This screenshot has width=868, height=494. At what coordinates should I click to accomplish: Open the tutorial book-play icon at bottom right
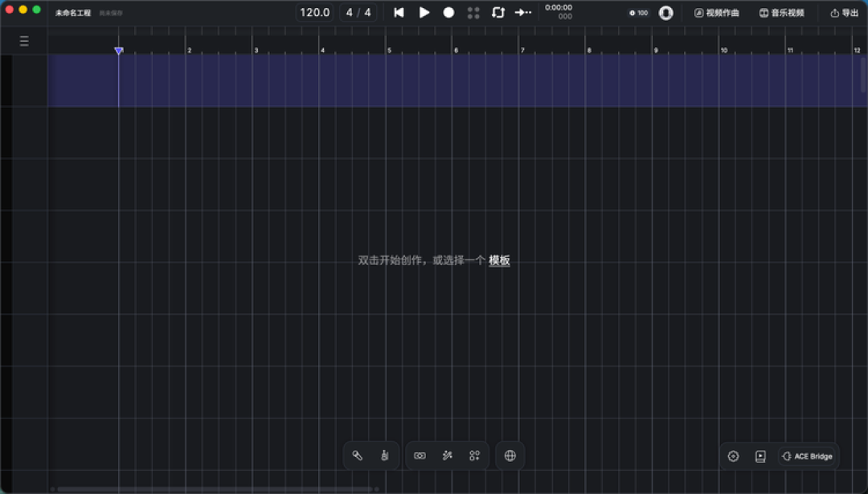click(x=760, y=455)
